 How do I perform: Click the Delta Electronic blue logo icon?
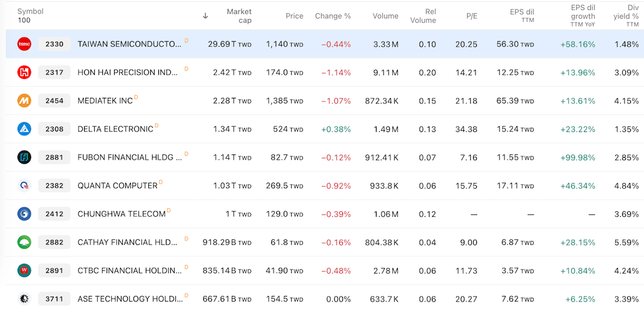tap(24, 129)
